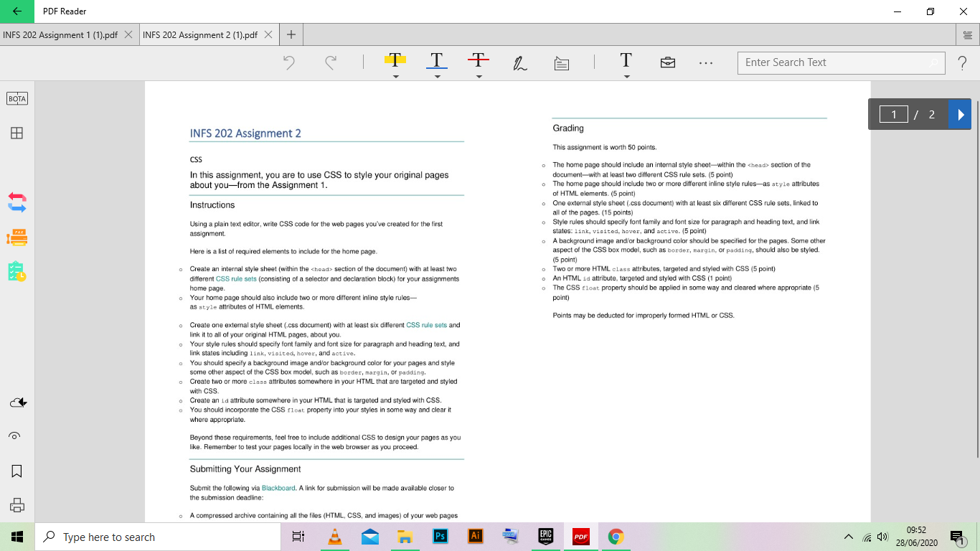Add a sticky note annotation
Image resolution: width=980 pixels, height=551 pixels.
click(562, 63)
